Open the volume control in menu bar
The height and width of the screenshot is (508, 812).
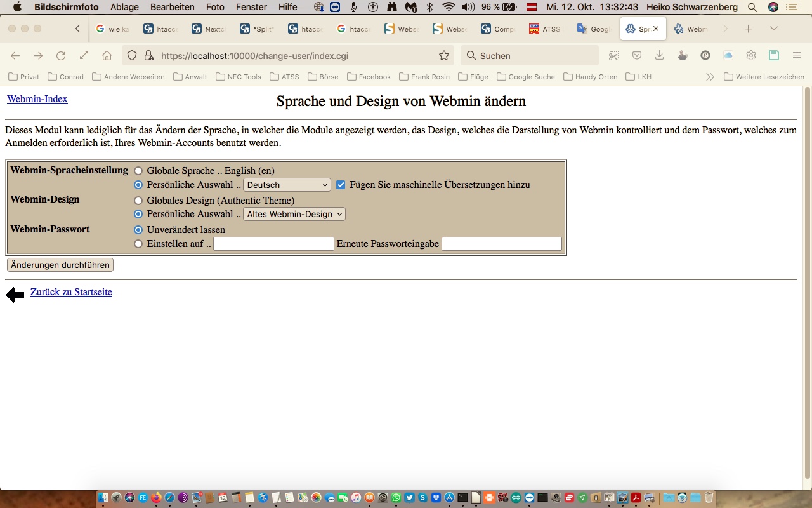tap(468, 8)
